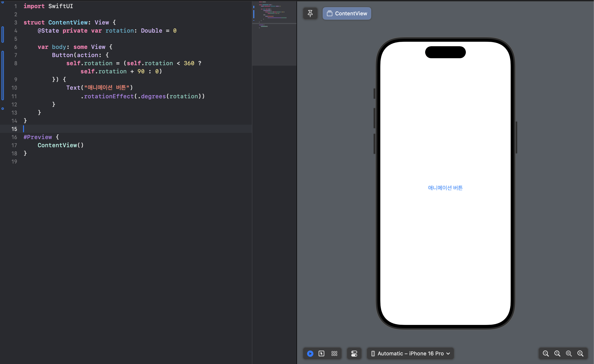Click the @State keyword on line 4
Image resolution: width=594 pixels, height=364 pixels.
click(48, 31)
